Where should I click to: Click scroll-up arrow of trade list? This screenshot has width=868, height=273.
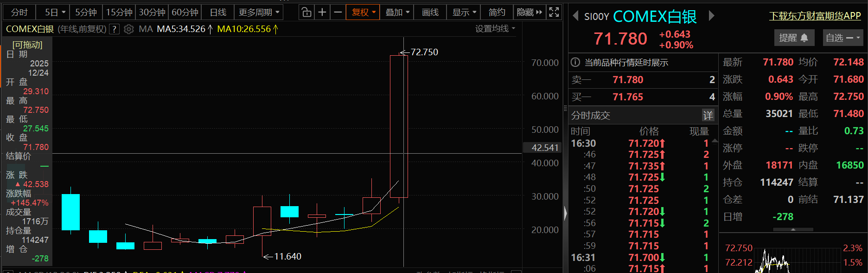[715, 140]
